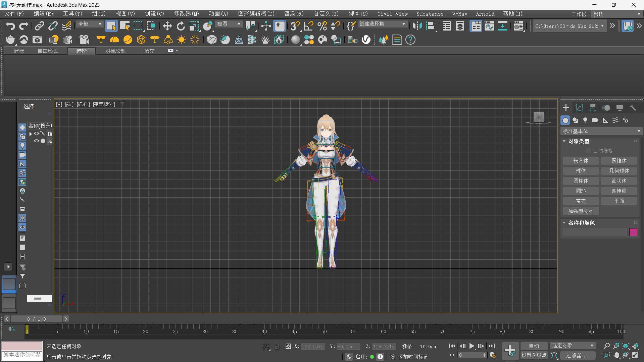
Task: Click the 几何球体 button
Action: 619,171
